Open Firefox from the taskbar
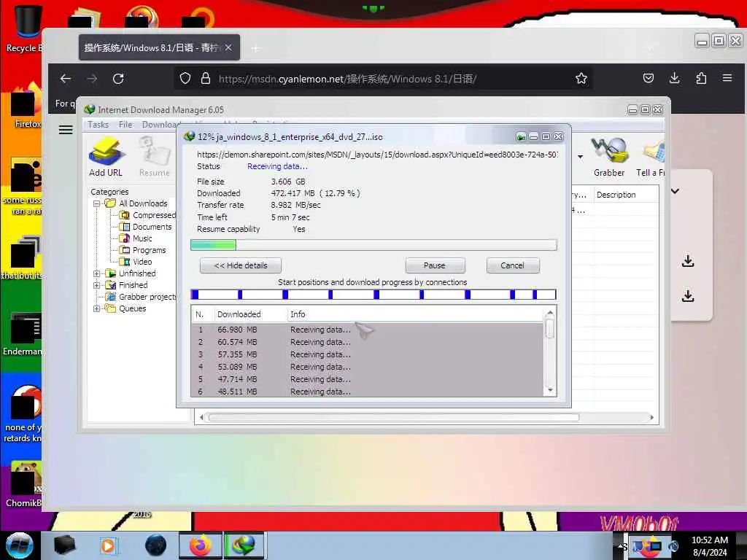Viewport: 747px width, 560px height. 201,545
